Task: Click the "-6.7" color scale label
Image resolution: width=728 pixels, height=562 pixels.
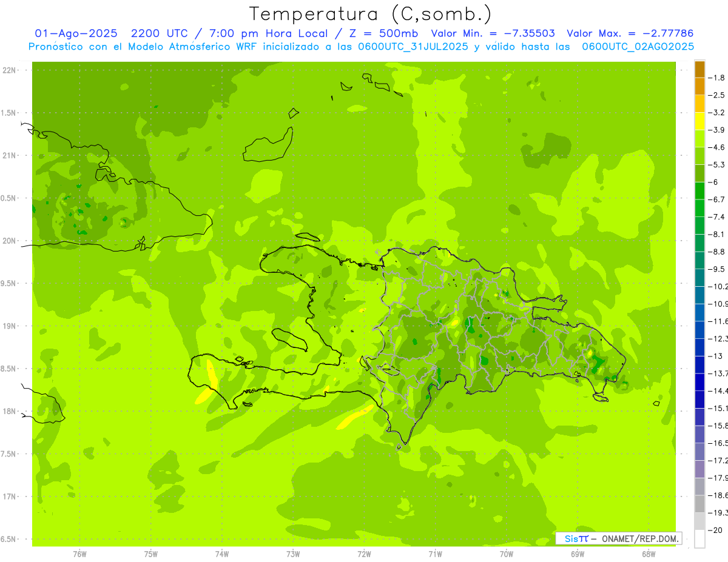Action: point(717,199)
